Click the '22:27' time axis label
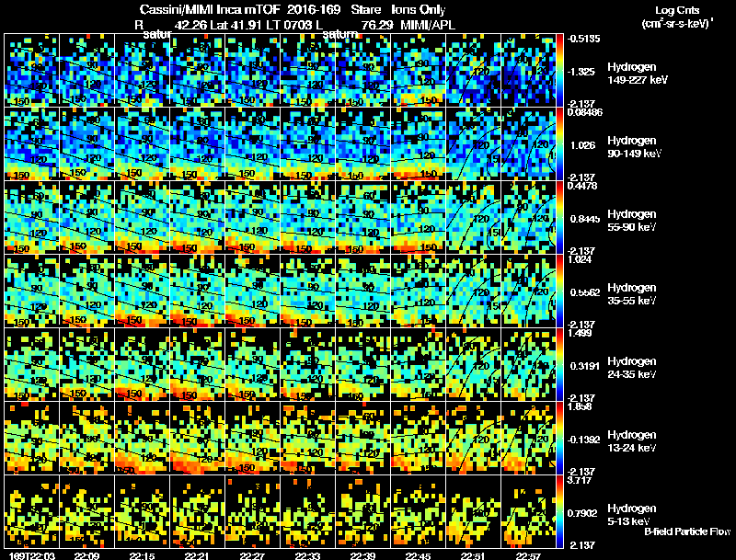Image resolution: width=736 pixels, height=560 pixels. click(x=252, y=555)
